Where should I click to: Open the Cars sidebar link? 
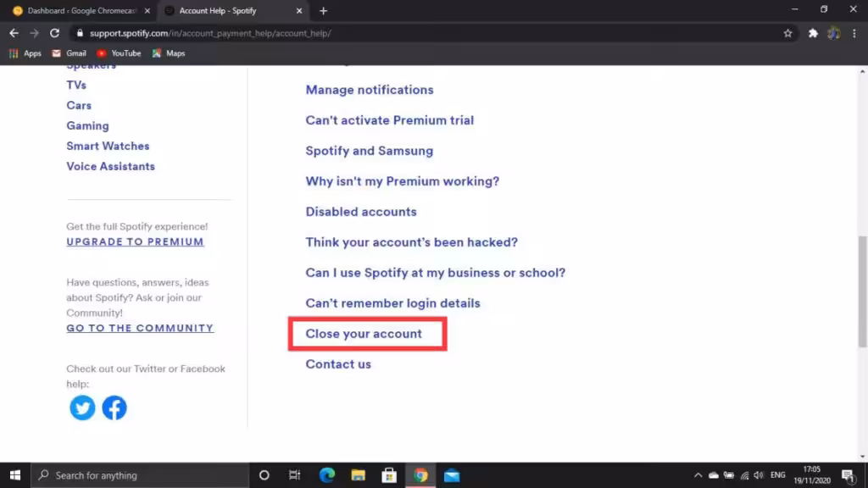pos(79,106)
